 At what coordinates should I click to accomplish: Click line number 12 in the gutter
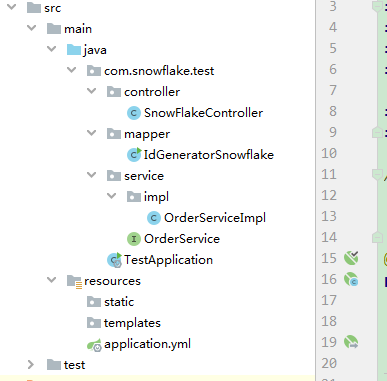(x=329, y=195)
